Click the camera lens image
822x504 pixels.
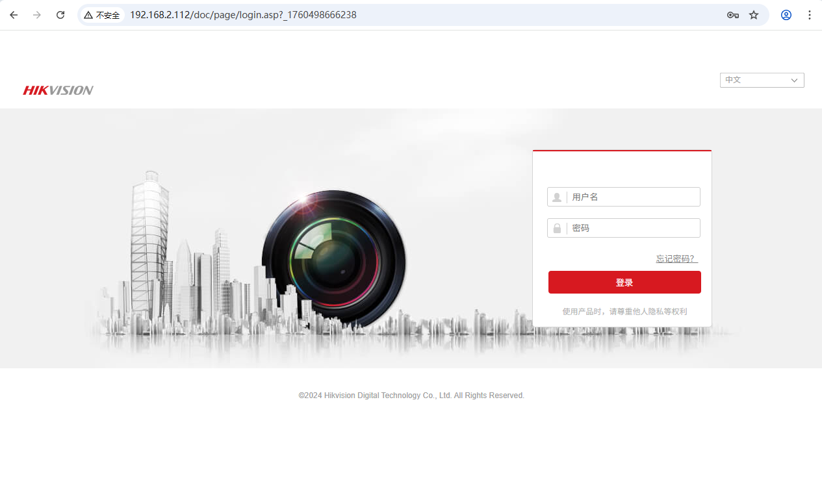[x=334, y=257]
